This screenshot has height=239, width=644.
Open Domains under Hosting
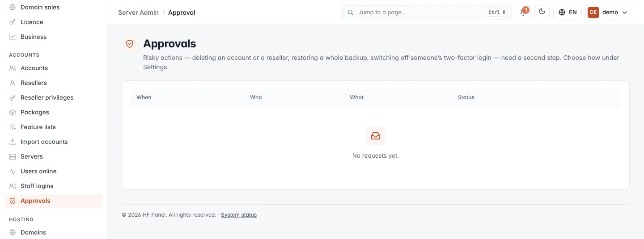point(54,232)
